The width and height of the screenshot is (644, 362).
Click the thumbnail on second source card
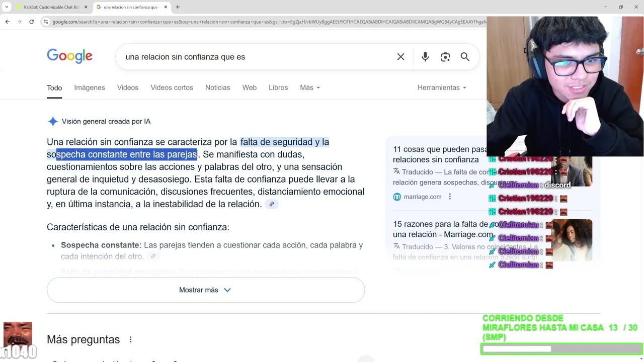[x=572, y=240]
